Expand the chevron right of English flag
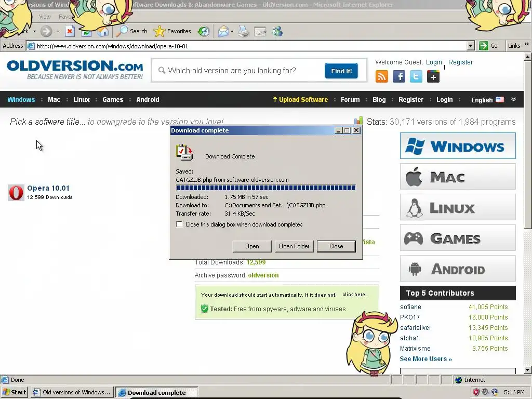Screen dimensions: 532x399 pyautogui.click(x=513, y=99)
